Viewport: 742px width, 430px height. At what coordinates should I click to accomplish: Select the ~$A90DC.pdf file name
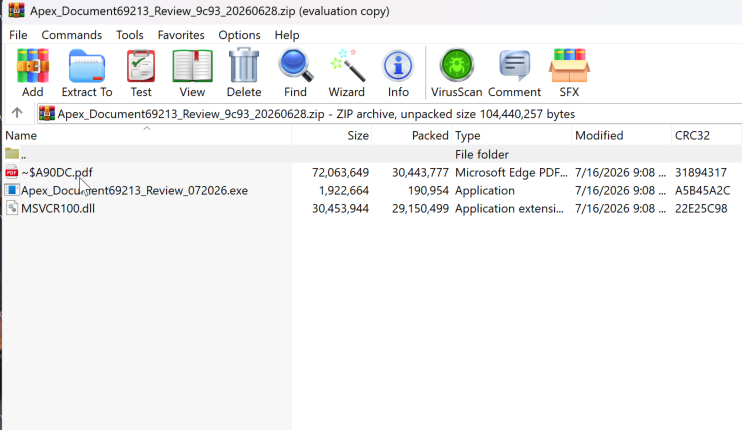(57, 172)
